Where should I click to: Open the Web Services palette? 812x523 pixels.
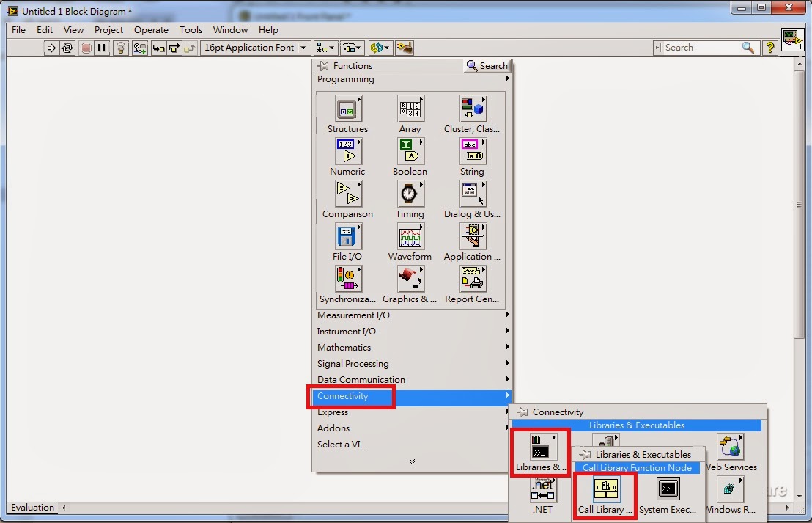(x=731, y=446)
